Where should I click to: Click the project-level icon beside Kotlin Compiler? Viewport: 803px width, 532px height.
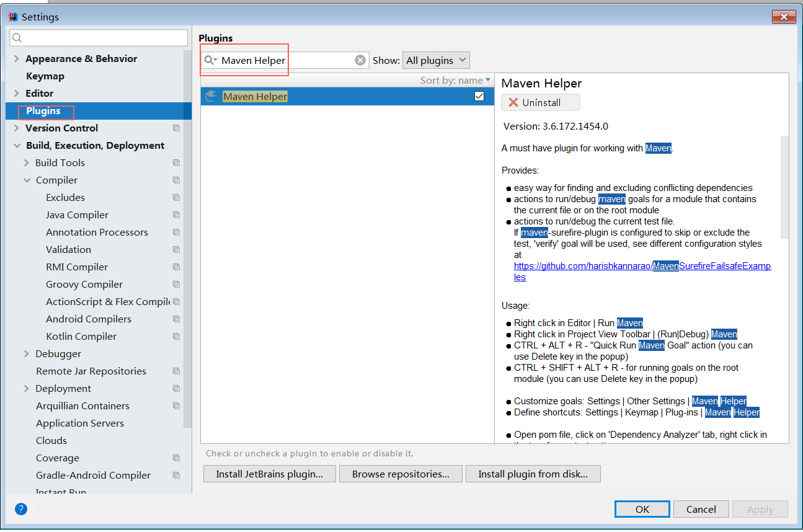(177, 336)
